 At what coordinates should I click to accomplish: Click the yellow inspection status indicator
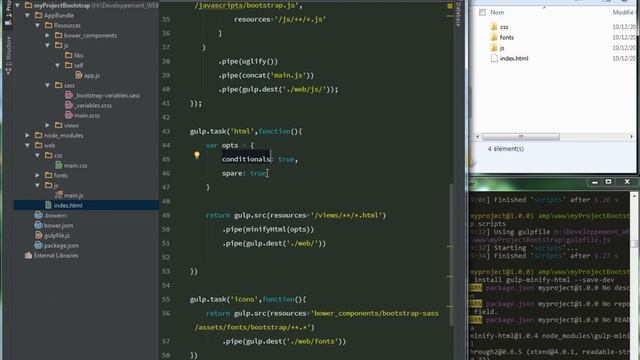pos(450,6)
